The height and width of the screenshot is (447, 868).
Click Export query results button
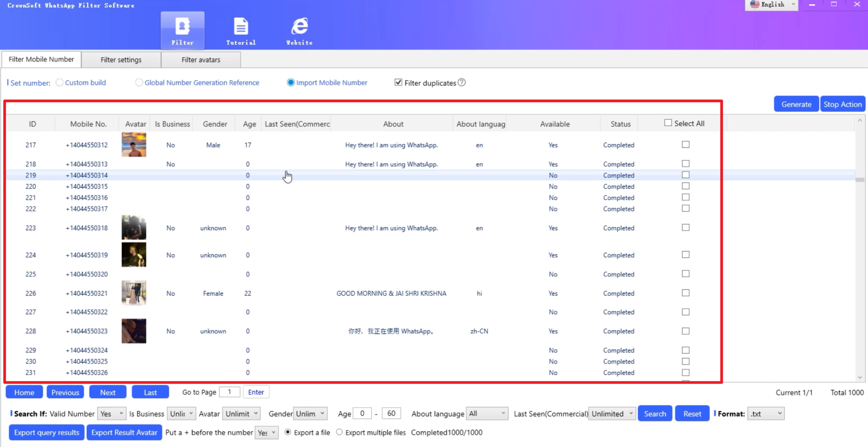click(x=47, y=433)
